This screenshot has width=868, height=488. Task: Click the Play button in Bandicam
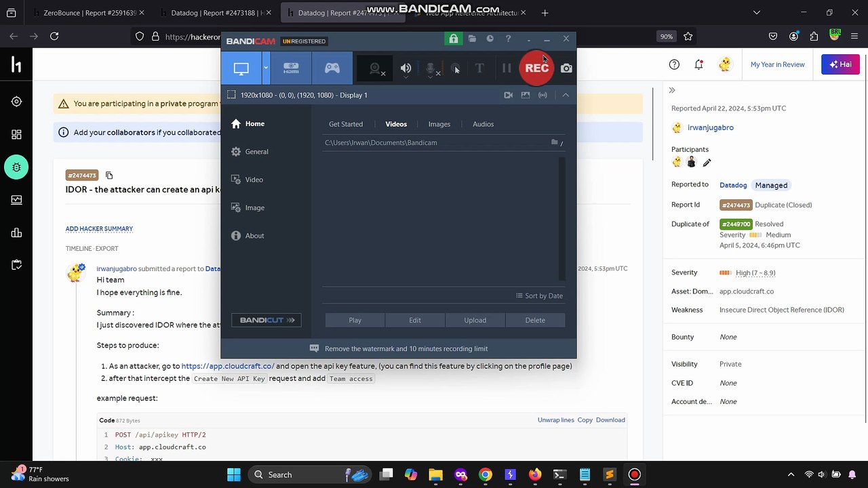(355, 320)
